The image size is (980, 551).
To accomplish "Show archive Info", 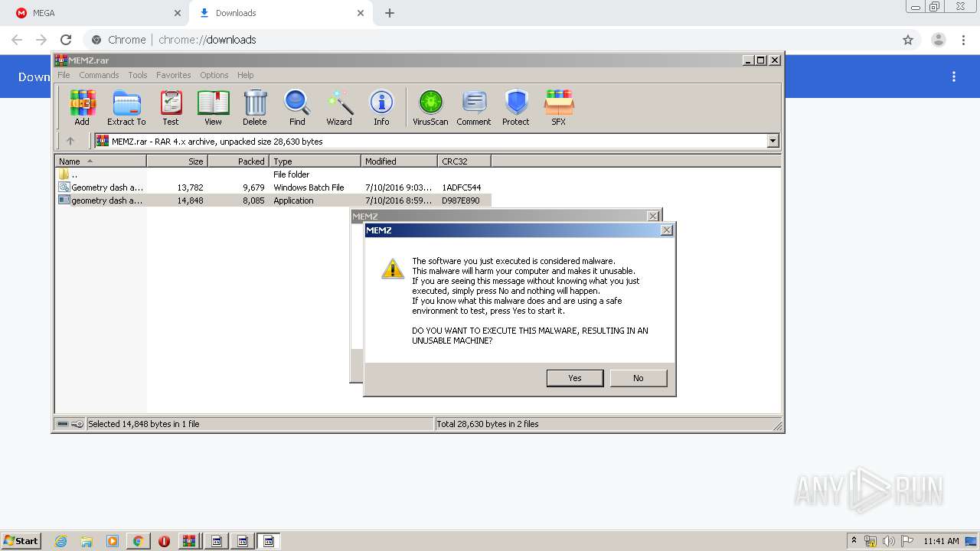I will [381, 107].
